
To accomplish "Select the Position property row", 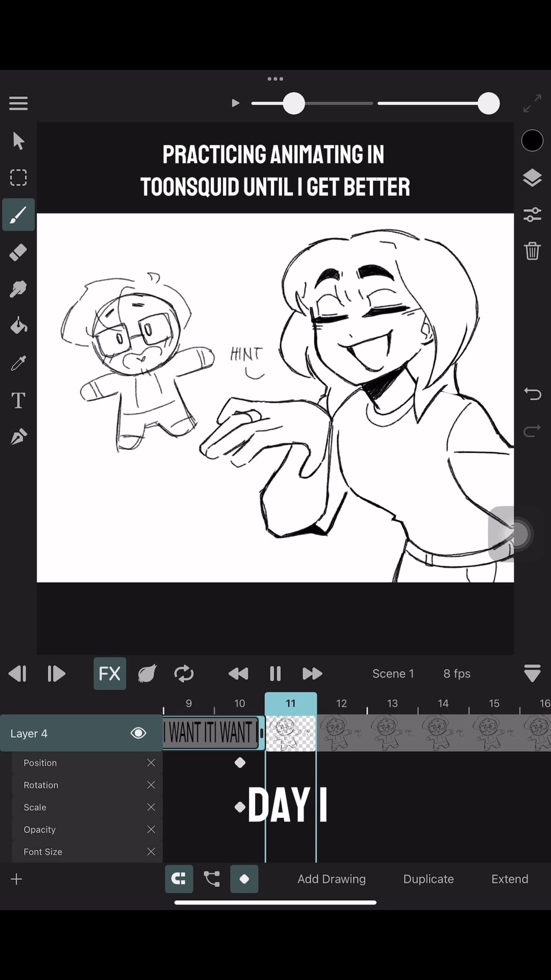I will coord(87,763).
